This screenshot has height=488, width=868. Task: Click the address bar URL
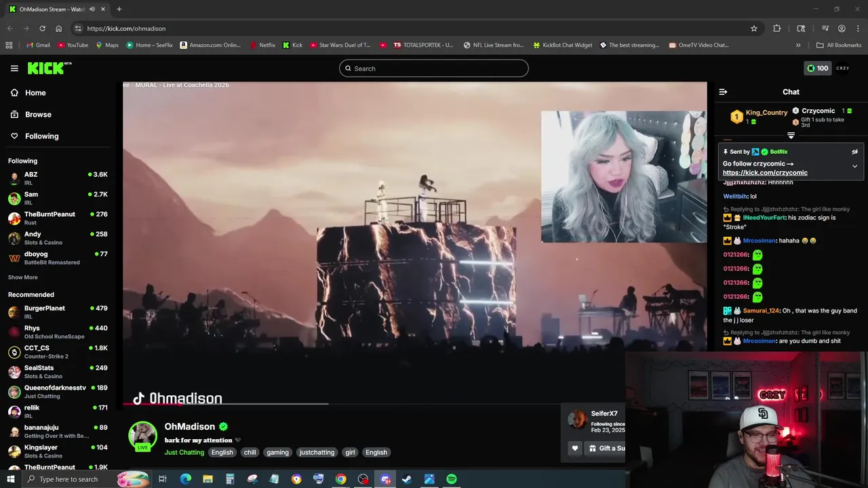tap(126, 28)
